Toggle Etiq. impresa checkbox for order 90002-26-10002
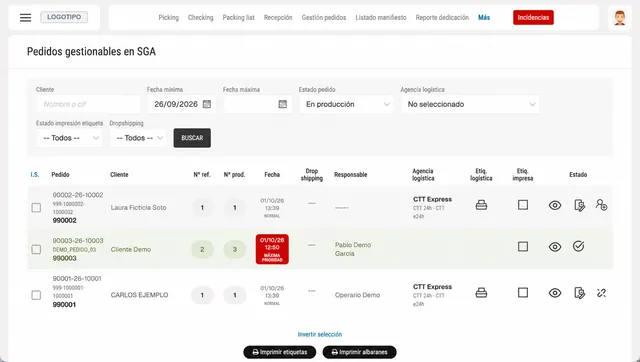Viewport: 640px width, 362px height. [523, 205]
